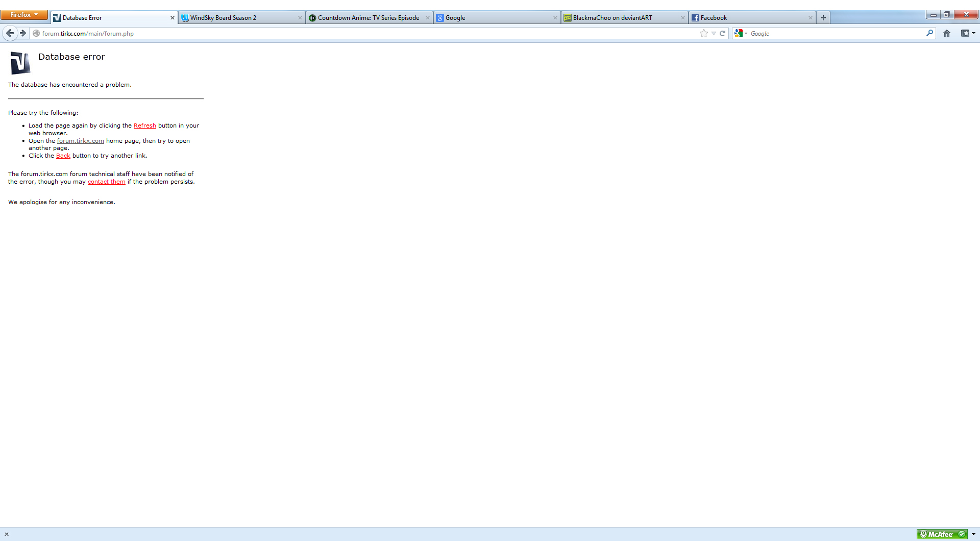Open the bookmarks toolbar icon
Viewport: 980px width, 551px height.
coord(966,33)
